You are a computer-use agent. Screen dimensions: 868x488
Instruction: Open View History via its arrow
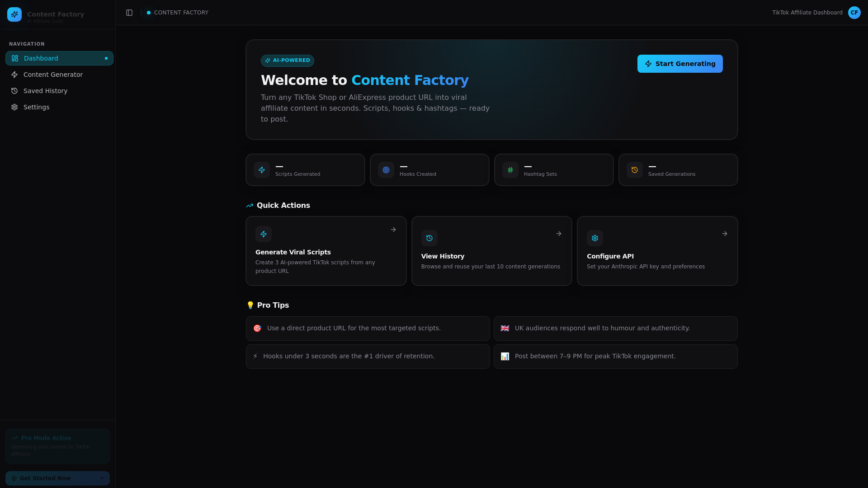[x=558, y=234]
